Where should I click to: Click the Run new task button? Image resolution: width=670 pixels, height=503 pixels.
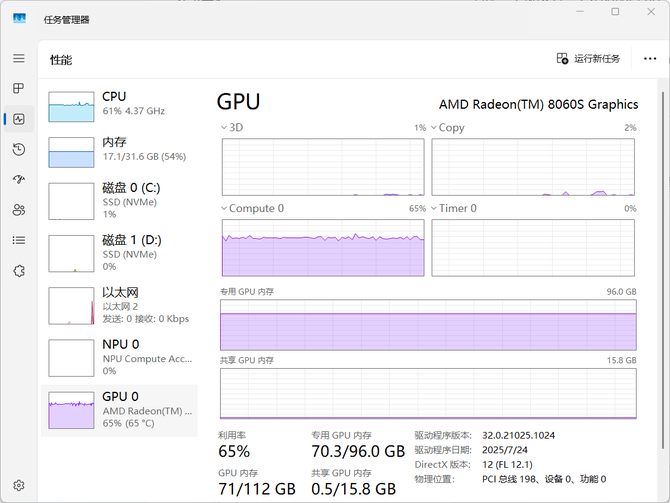pyautogui.click(x=588, y=59)
